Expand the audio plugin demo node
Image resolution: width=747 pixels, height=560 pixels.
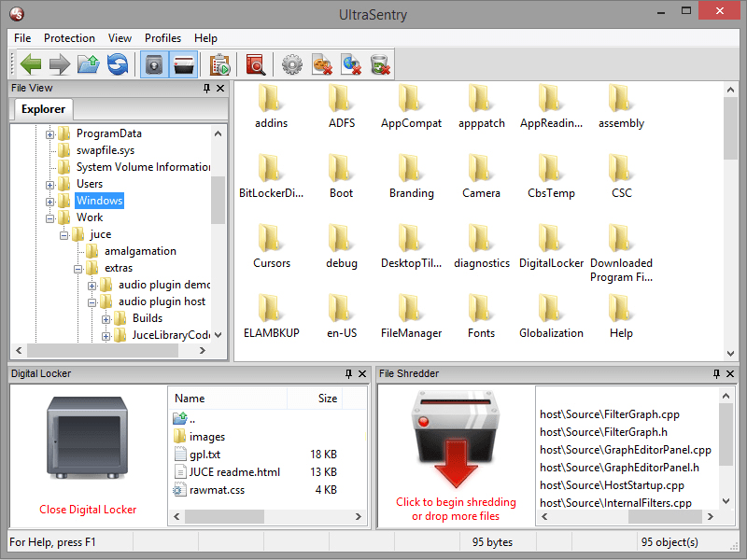(x=92, y=286)
